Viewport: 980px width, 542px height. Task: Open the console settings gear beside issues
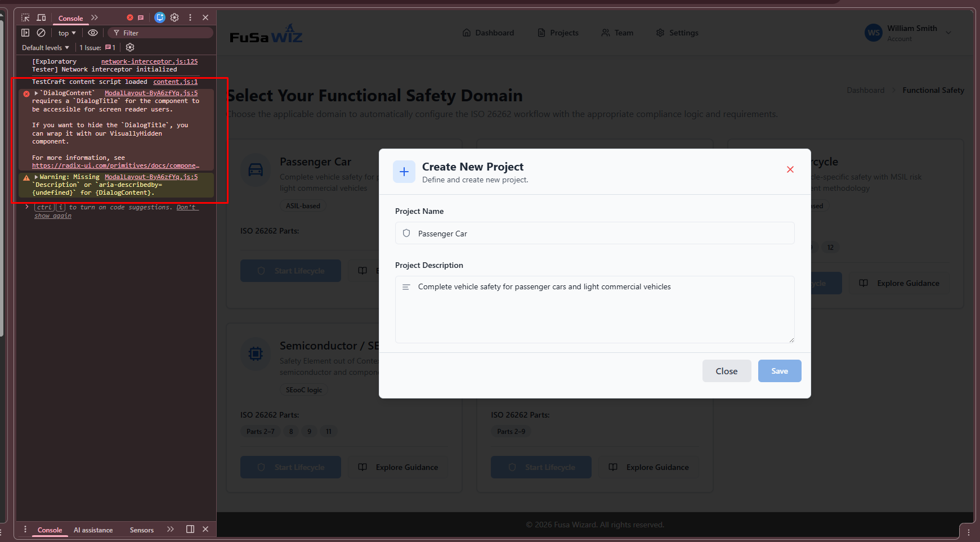(130, 47)
